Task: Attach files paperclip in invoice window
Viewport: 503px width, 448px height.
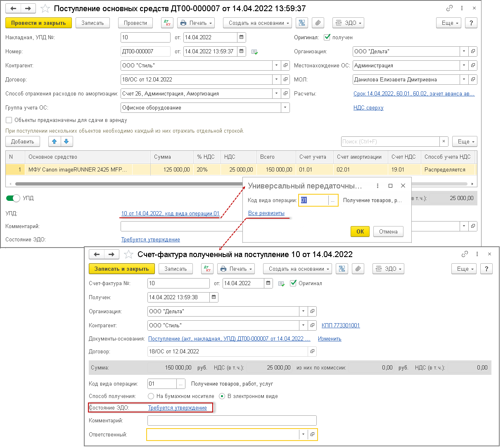Action: (x=358, y=269)
